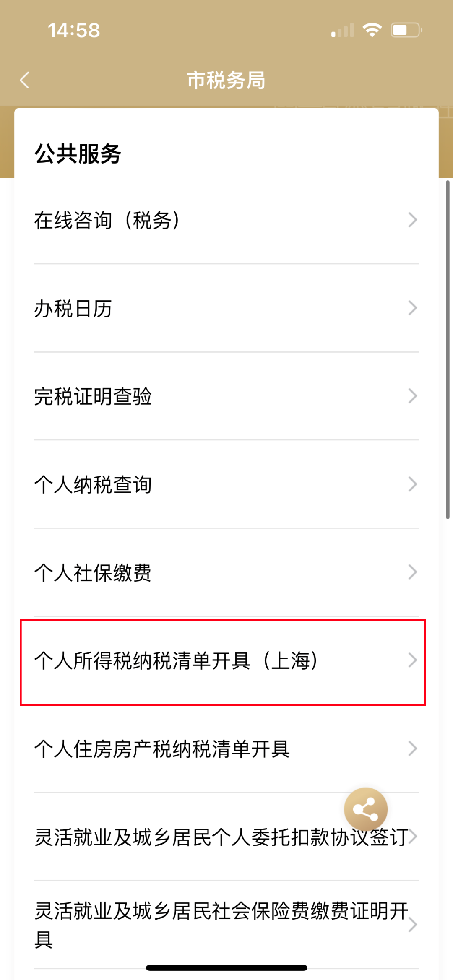Open 个人社保缴费 service
The width and height of the screenshot is (453, 980).
(226, 573)
